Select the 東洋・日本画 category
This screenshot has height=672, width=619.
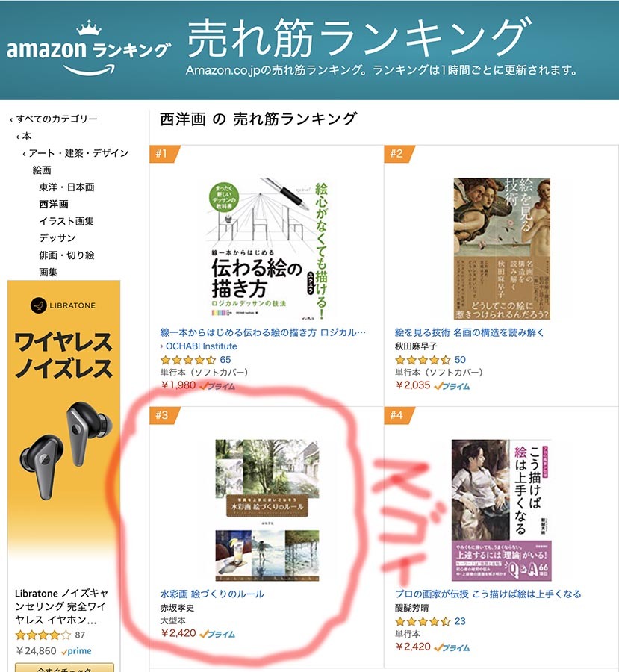coord(66,187)
